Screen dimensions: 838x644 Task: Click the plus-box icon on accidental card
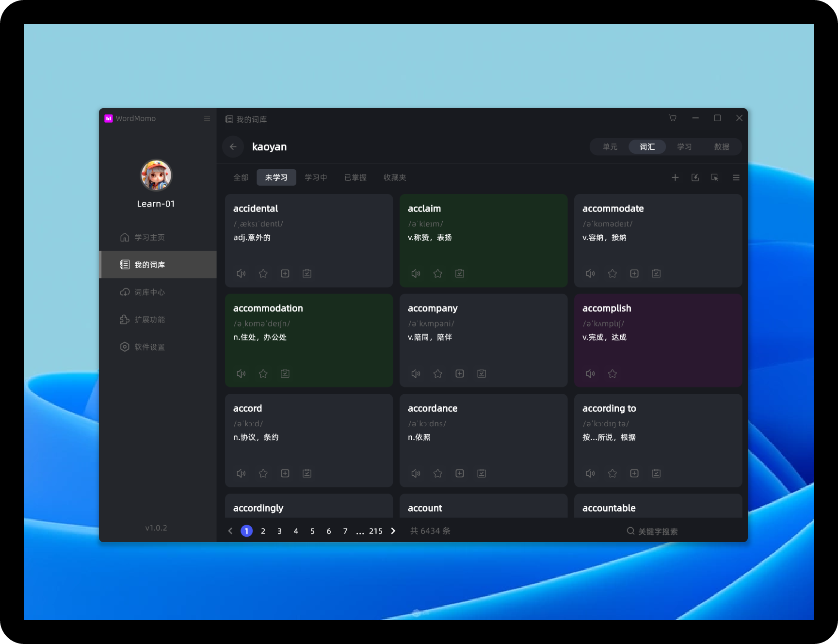285,274
